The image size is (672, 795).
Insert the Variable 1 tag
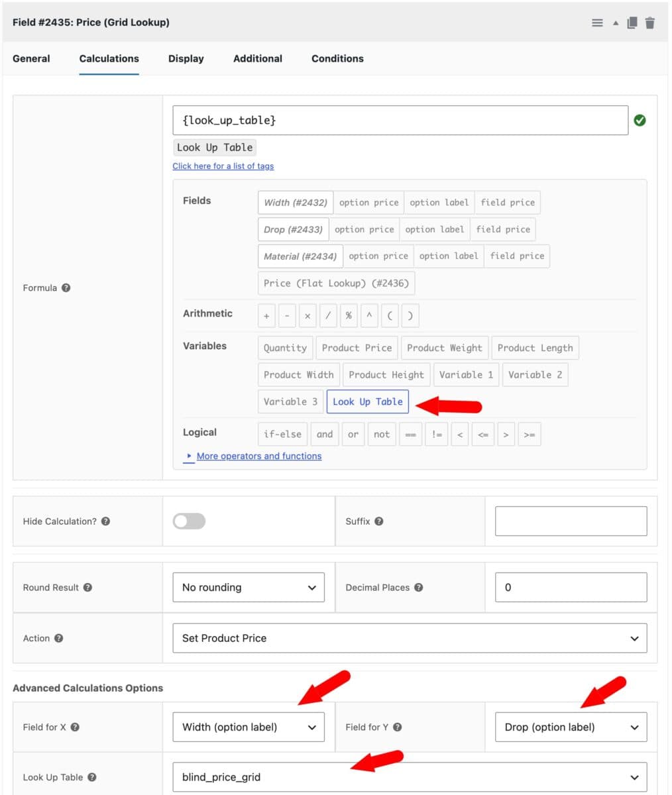point(467,374)
